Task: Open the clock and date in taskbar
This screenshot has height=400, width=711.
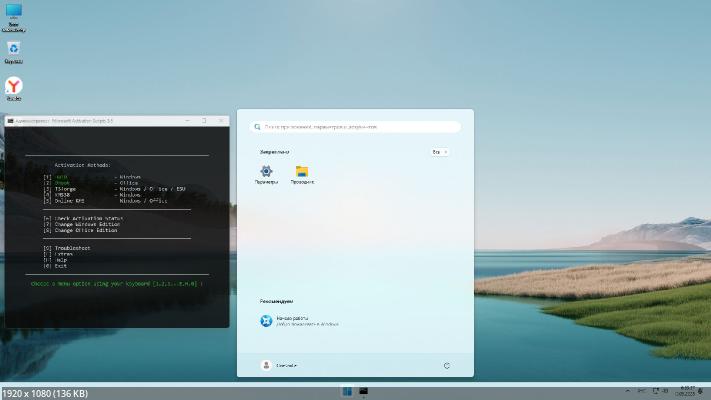Action: coord(687,391)
